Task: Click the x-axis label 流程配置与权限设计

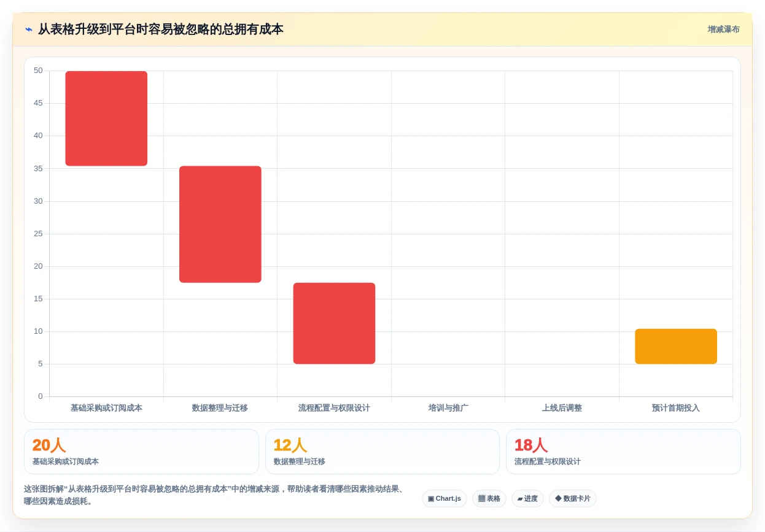Action: pos(334,408)
